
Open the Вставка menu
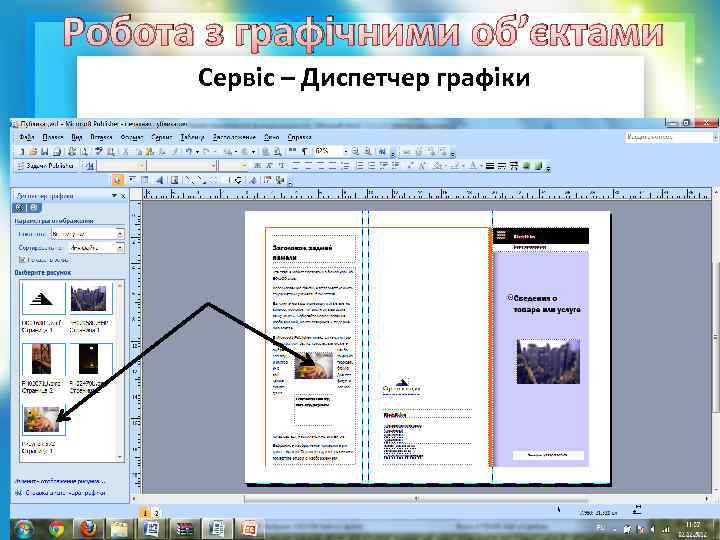(x=101, y=137)
